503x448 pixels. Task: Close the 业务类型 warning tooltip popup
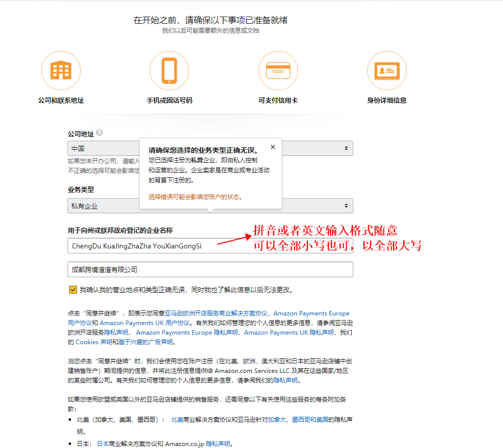tap(273, 147)
